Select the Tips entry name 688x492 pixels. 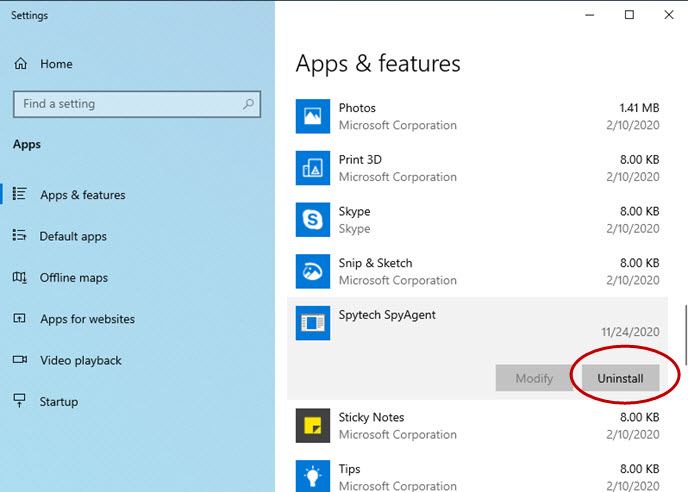coord(349,469)
